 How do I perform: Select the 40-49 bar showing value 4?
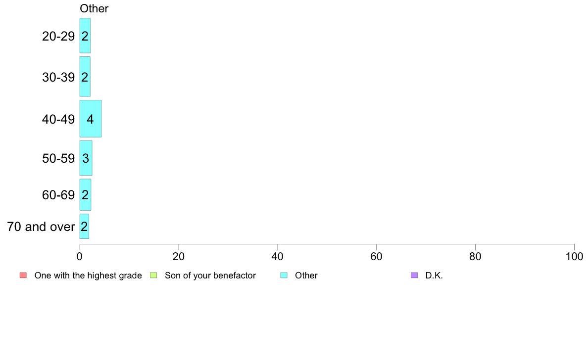tap(91, 119)
